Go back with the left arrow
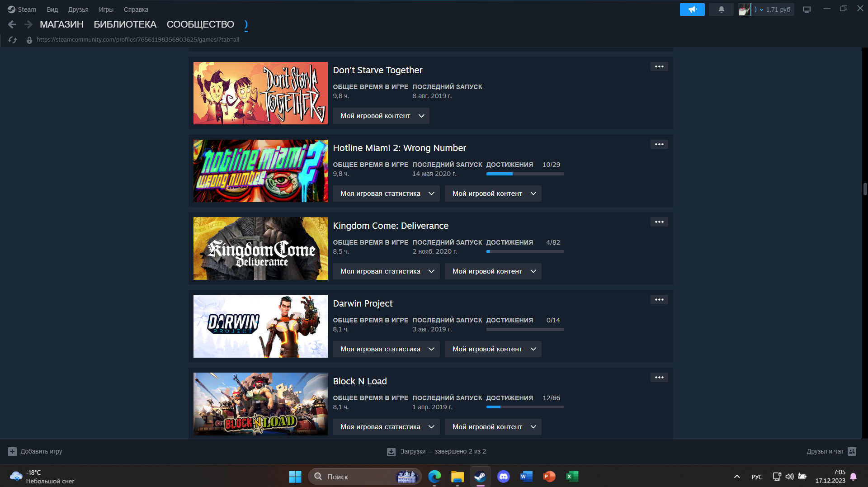The image size is (868, 487). [12, 24]
